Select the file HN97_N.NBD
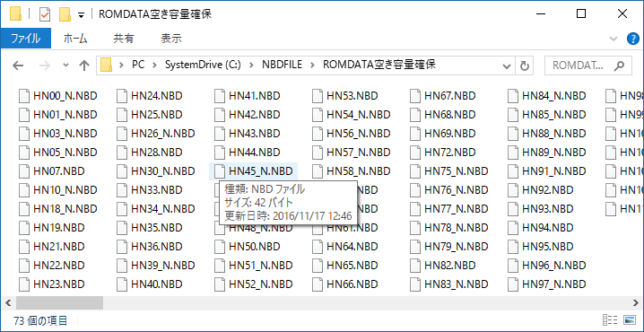This screenshot has height=332, width=644. point(547,284)
